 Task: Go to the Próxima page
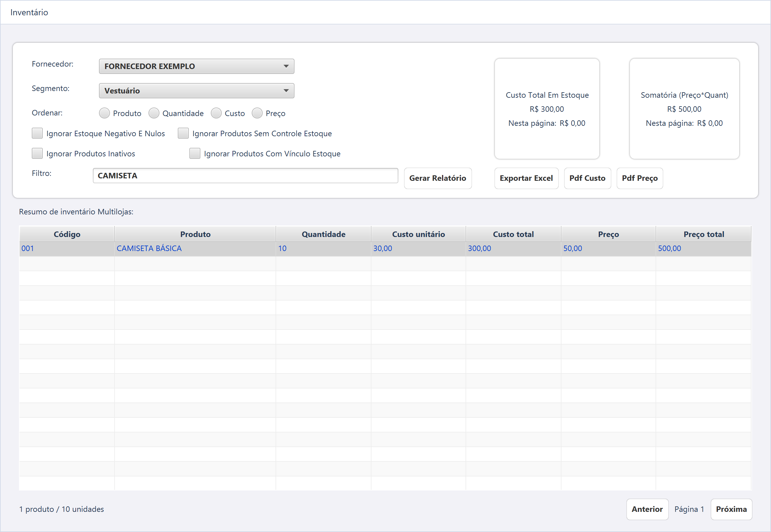(x=731, y=509)
